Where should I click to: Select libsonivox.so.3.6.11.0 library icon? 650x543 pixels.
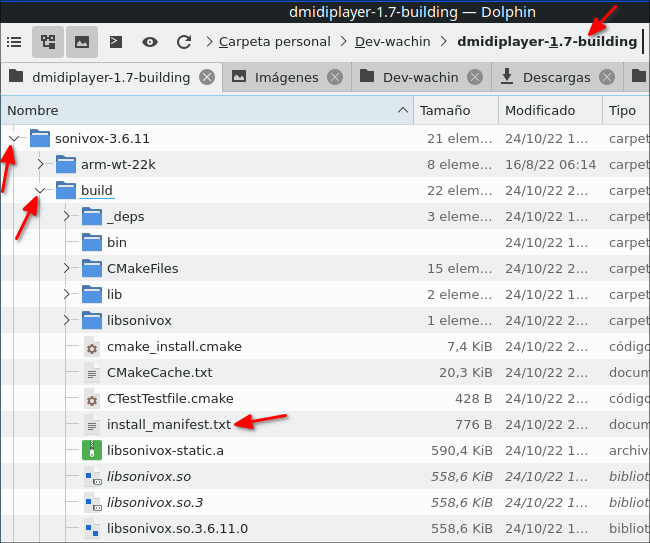click(92, 529)
